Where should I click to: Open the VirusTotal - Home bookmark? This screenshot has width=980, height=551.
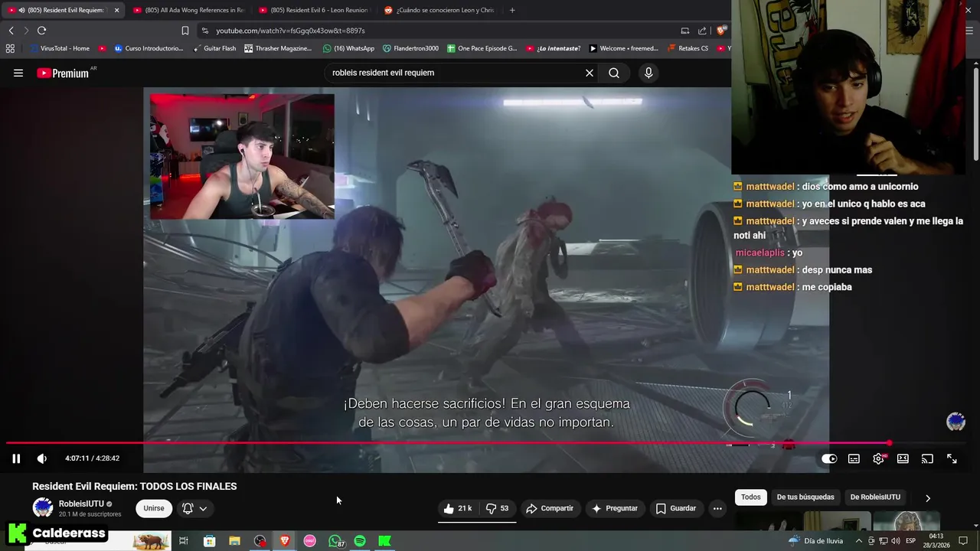pyautogui.click(x=60, y=48)
